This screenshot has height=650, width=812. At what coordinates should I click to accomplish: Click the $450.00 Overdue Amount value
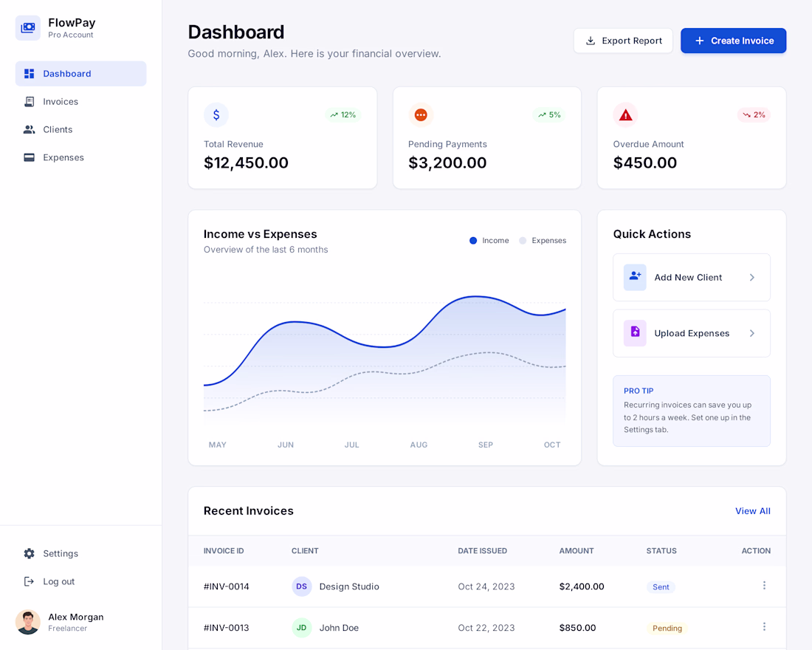point(644,162)
